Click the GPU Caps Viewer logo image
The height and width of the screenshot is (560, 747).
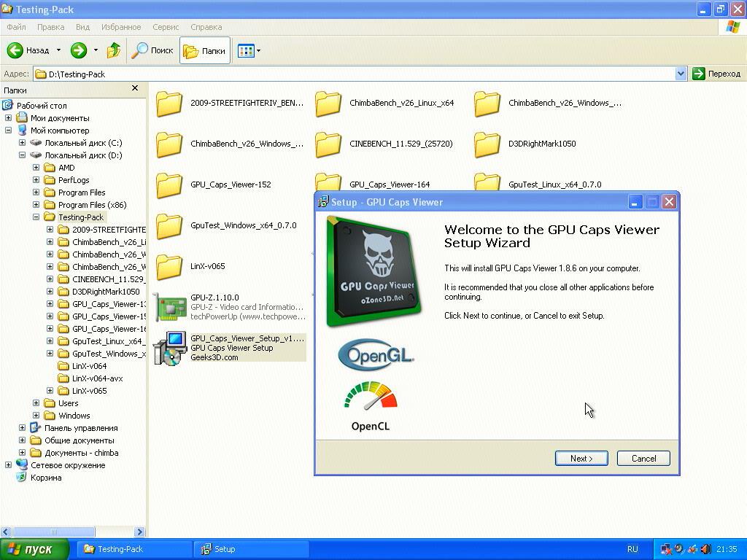(x=374, y=271)
